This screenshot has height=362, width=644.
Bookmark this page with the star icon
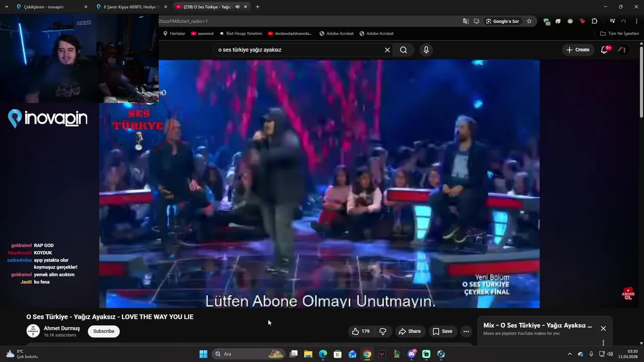[529, 21]
